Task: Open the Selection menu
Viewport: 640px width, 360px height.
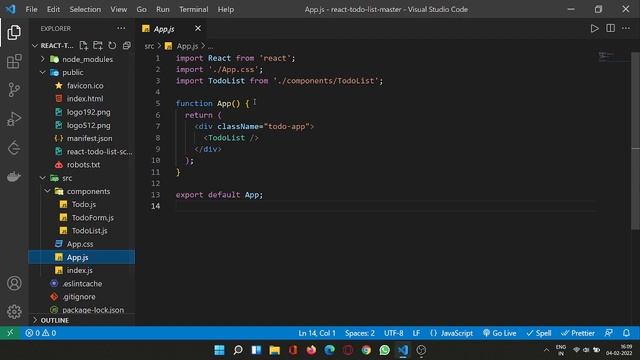Action: [85, 9]
